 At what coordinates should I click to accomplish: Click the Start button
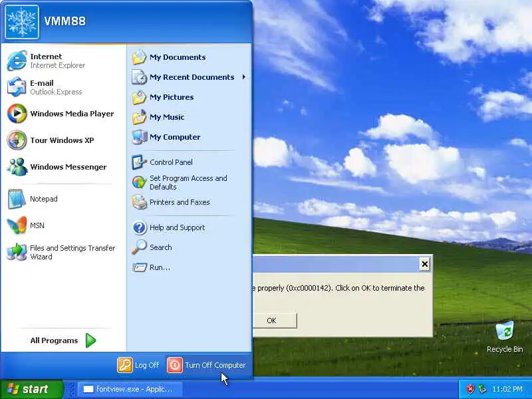pyautogui.click(x=32, y=389)
